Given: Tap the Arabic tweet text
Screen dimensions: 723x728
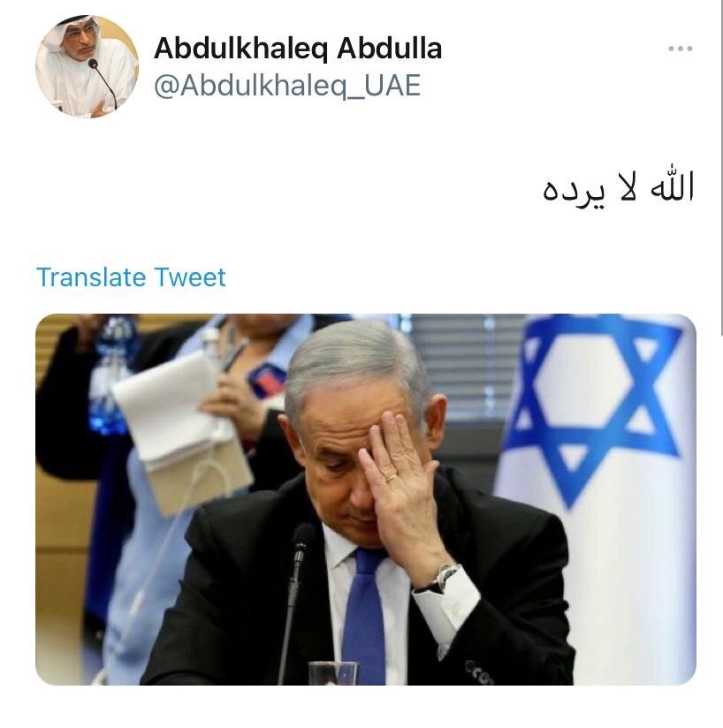Looking at the screenshot, I should point(619,187).
